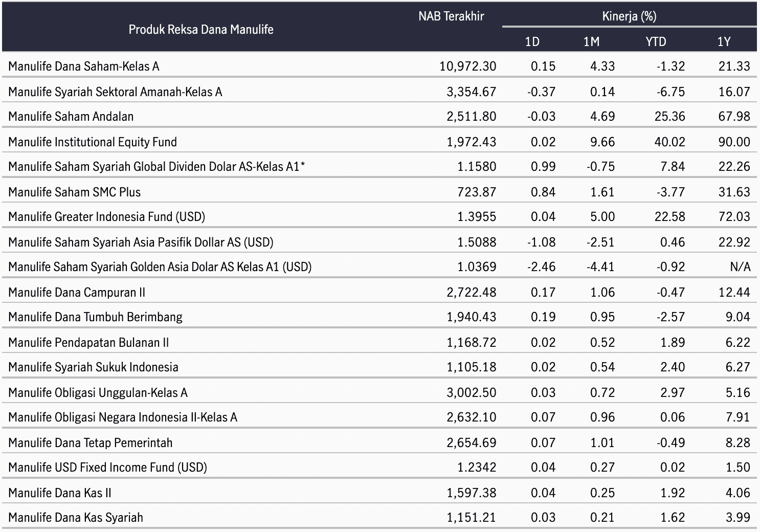Select 'Manulife Dana Campuran II' fund name
The height and width of the screenshot is (532, 760).
[x=77, y=292]
